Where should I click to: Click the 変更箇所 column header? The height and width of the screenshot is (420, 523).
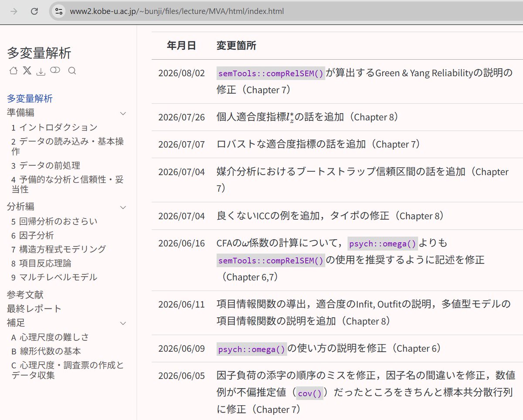click(x=236, y=45)
